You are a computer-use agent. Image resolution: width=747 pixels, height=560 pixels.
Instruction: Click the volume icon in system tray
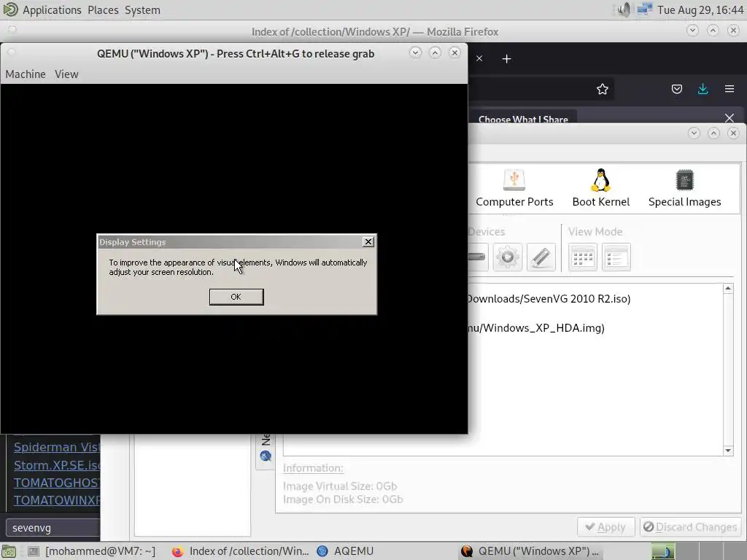(x=624, y=9)
